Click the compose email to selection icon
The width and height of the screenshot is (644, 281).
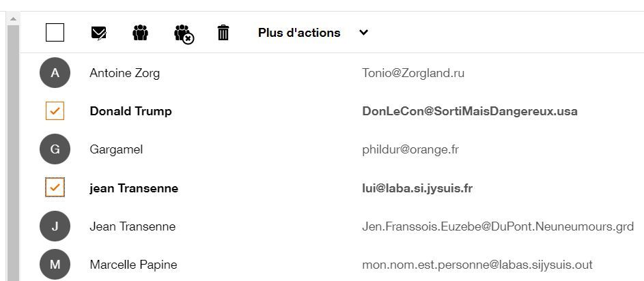coord(98,33)
